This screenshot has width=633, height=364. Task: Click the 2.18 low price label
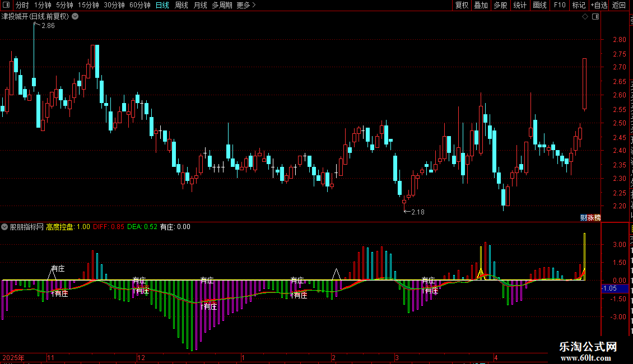pos(418,212)
